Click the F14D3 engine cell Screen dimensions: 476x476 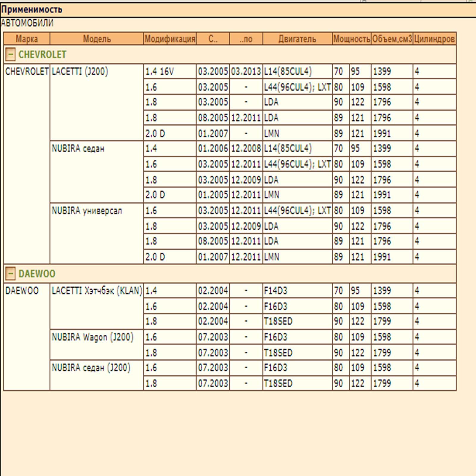point(297,290)
